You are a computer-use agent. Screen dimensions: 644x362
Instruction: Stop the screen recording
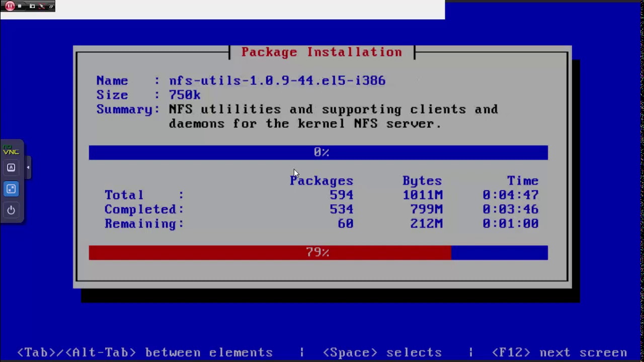point(20,6)
